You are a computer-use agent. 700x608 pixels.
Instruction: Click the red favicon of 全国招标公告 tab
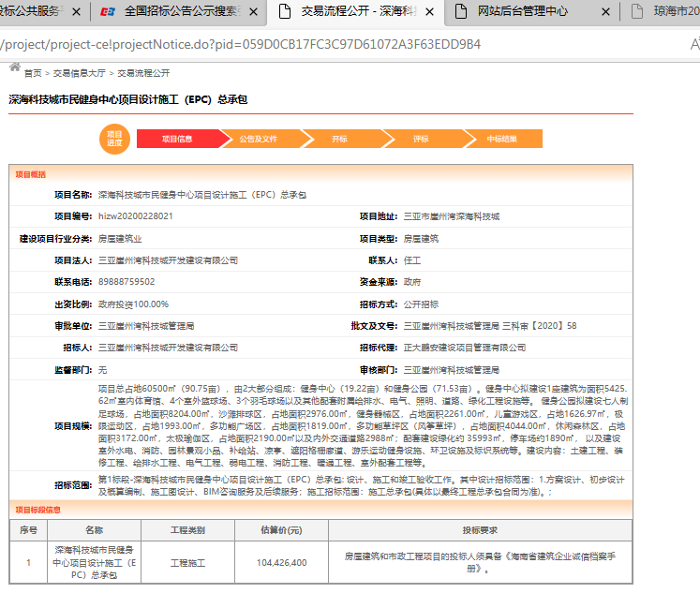pyautogui.click(x=110, y=13)
